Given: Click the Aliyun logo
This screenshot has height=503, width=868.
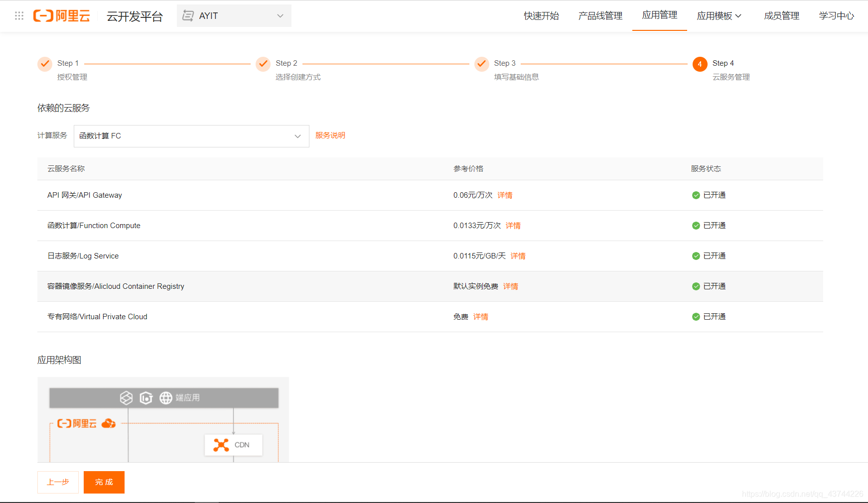Looking at the screenshot, I should (62, 16).
